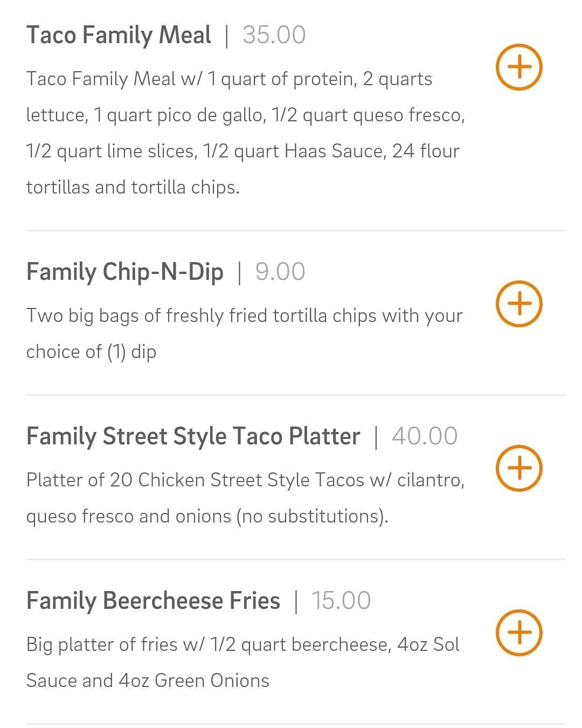Select the Family Beercheese Fries heading
Screen dimensions: 582x728
[x=153, y=601]
